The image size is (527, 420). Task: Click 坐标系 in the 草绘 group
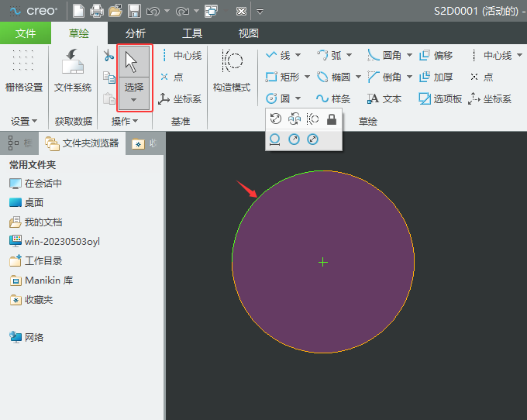pyautogui.click(x=490, y=98)
